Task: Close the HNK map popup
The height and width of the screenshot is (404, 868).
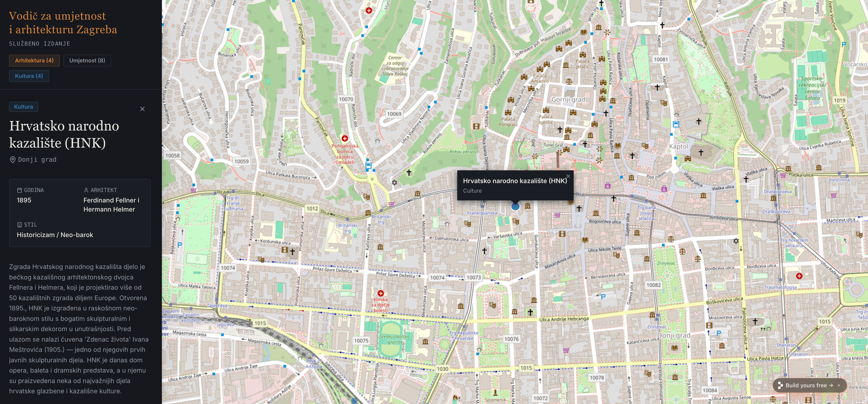Action: click(x=568, y=176)
